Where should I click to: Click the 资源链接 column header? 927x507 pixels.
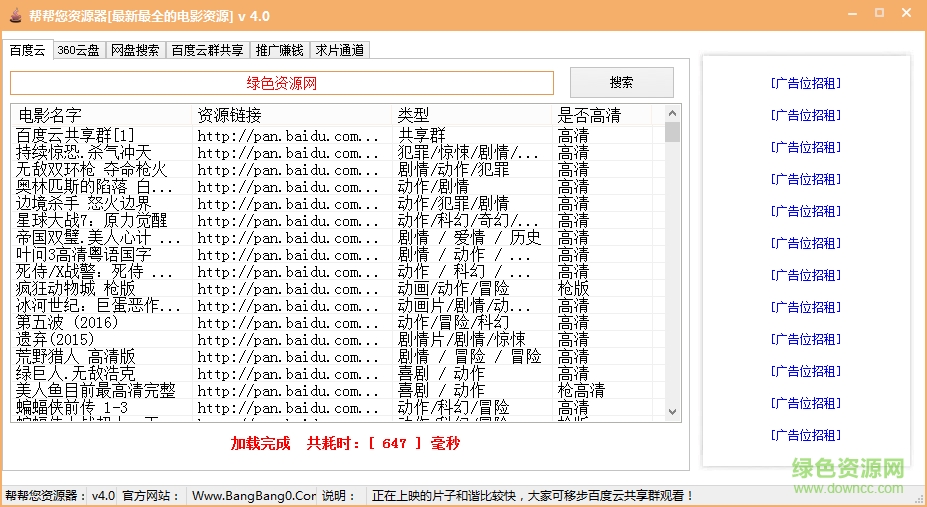(x=291, y=115)
